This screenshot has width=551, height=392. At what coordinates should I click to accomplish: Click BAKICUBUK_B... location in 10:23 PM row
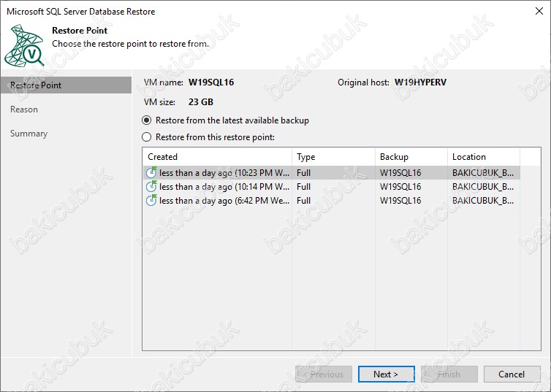[483, 173]
